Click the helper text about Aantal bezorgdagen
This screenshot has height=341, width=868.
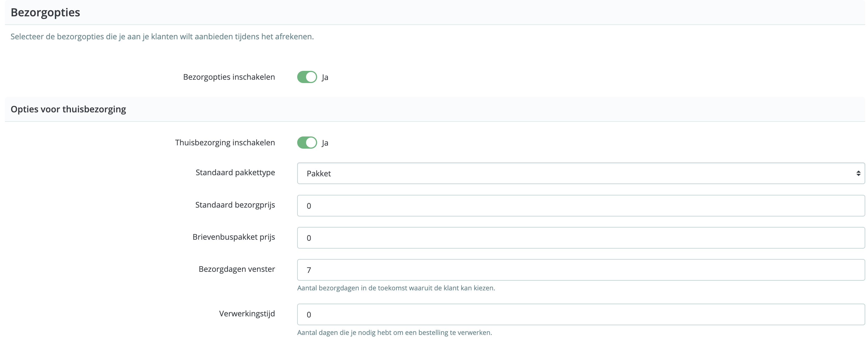coord(396,288)
